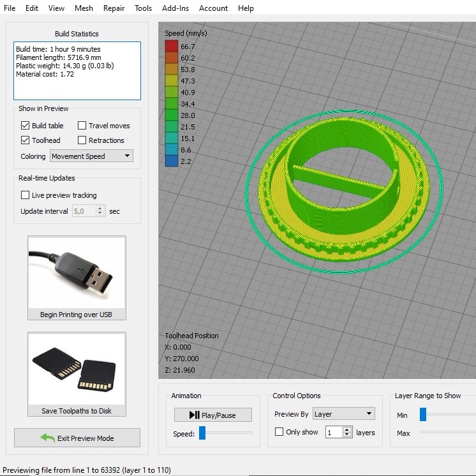Increase the update interval value
476x476 pixels.
pyautogui.click(x=100, y=208)
